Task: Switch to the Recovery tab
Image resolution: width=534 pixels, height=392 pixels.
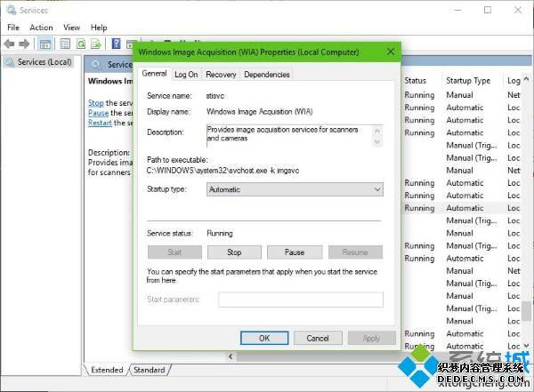Action: pos(221,74)
